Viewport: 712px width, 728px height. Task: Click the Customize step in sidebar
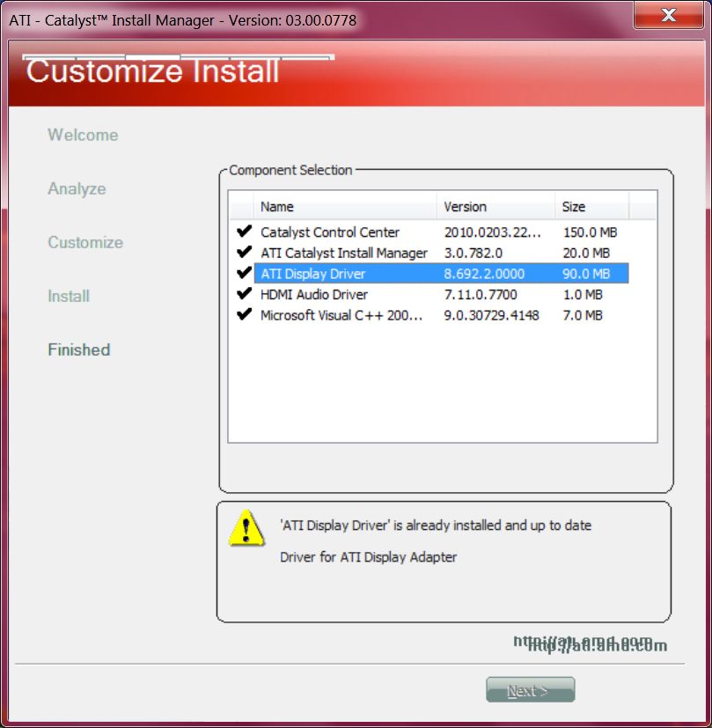click(85, 242)
